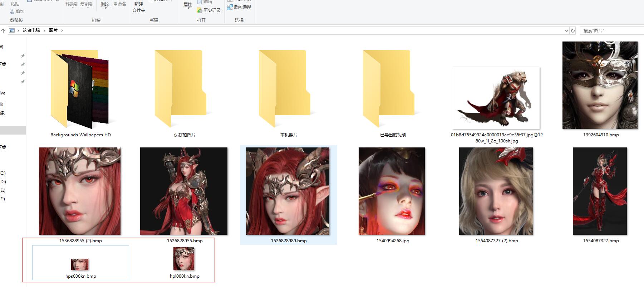Select the 1554087327.bmp thumbnail
The height and width of the screenshot is (287, 644).
coord(600,191)
